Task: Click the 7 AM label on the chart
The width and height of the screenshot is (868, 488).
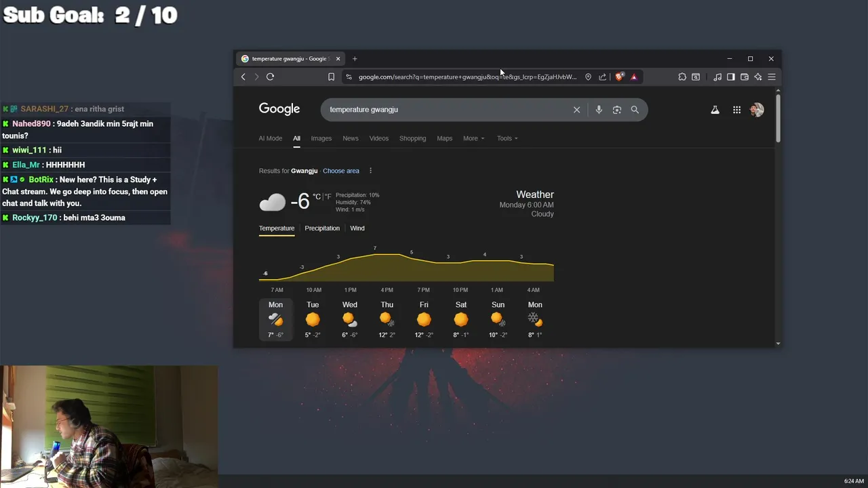Action: (277, 290)
